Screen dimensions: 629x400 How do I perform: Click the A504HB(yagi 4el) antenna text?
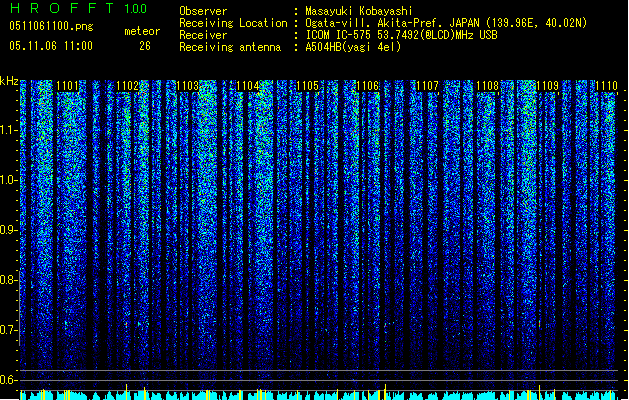coord(353,47)
